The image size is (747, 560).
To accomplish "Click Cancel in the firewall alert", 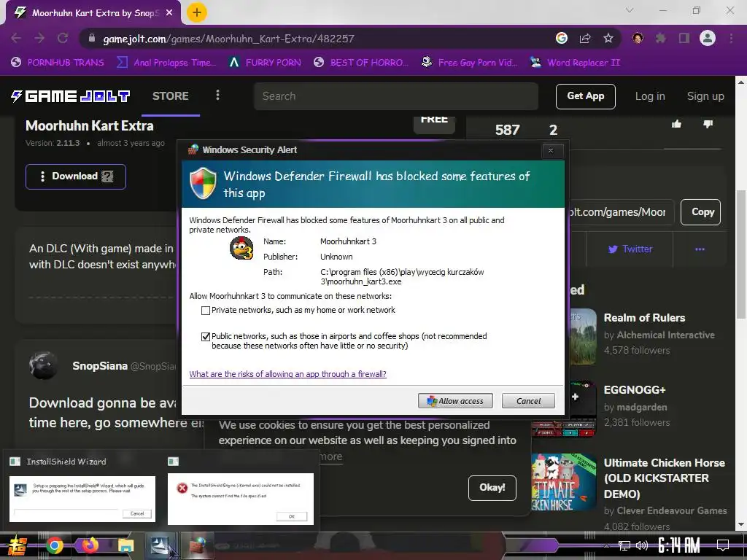I will click(x=528, y=401).
